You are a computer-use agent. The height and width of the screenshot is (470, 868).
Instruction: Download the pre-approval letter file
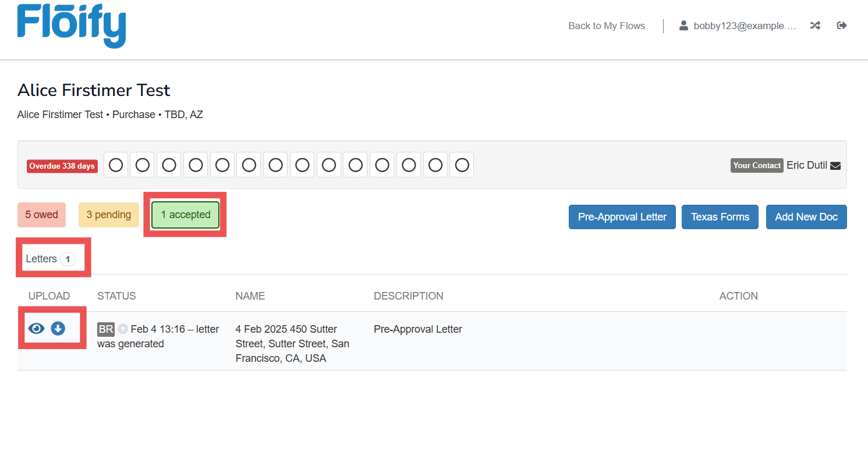coord(58,329)
